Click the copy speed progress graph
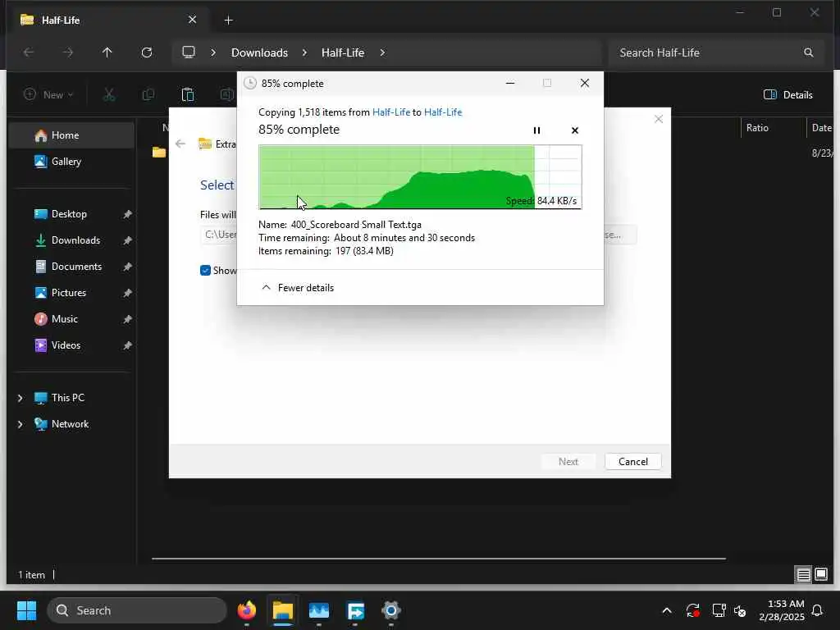 420,177
